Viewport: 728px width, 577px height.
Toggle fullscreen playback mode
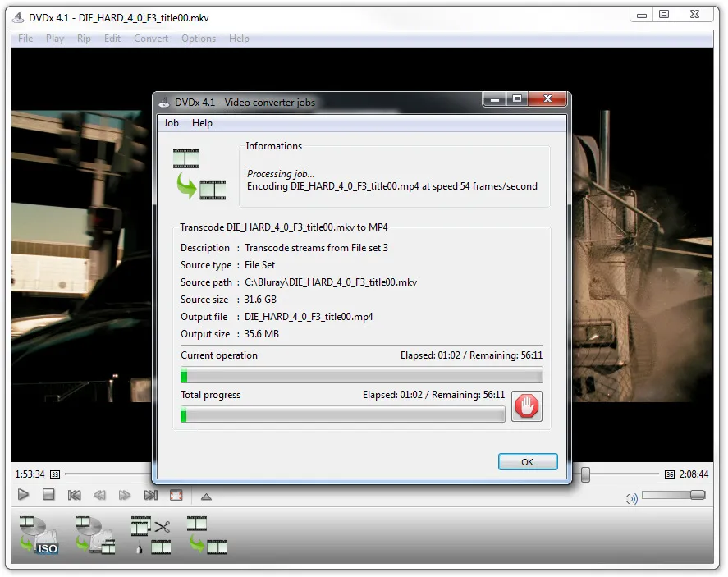(x=176, y=494)
